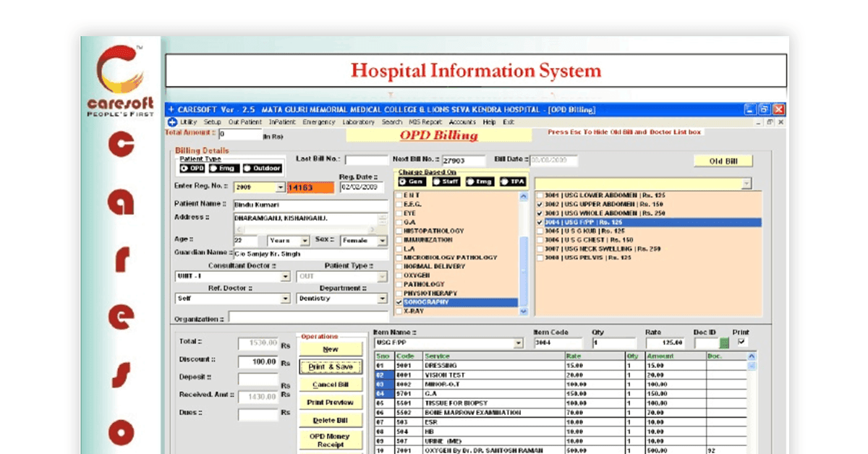Screen dimensions: 868x454
Task: Click the Rate column header
Action: (x=595, y=356)
